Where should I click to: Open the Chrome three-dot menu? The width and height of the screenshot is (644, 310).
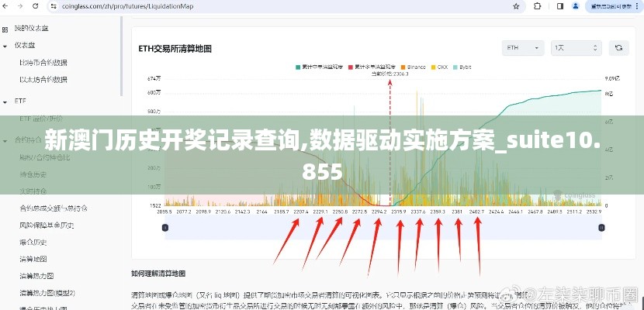click(638, 6)
